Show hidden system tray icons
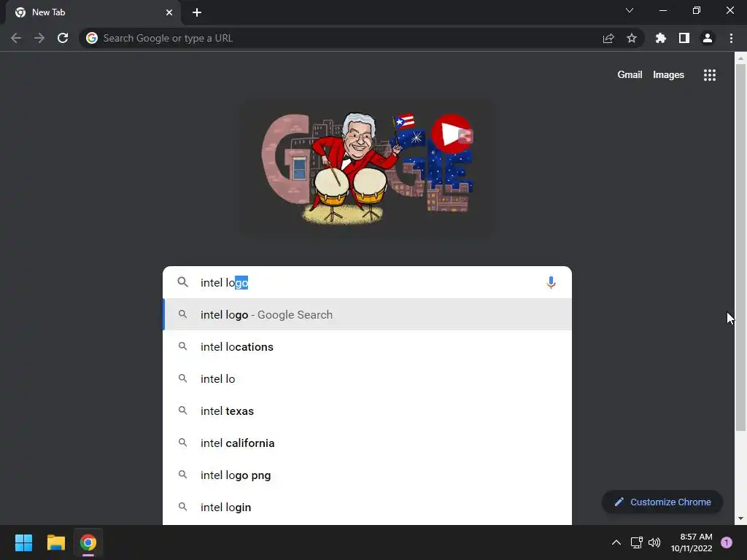This screenshot has width=747, height=560. pos(616,542)
